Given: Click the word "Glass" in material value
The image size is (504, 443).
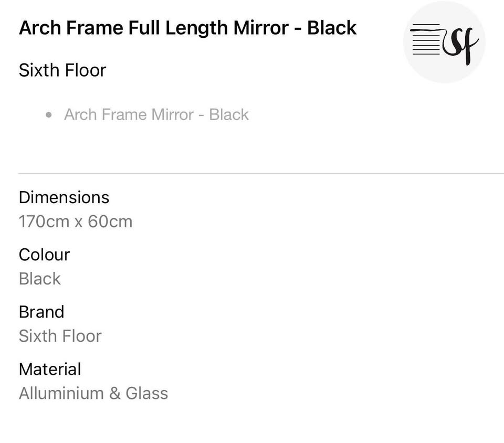Looking at the screenshot, I should (x=146, y=393).
